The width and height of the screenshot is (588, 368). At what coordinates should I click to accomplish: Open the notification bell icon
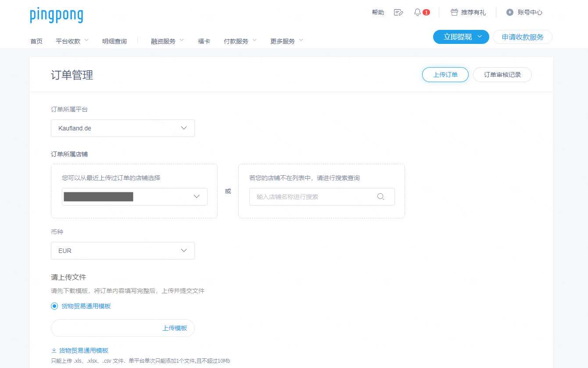(417, 12)
